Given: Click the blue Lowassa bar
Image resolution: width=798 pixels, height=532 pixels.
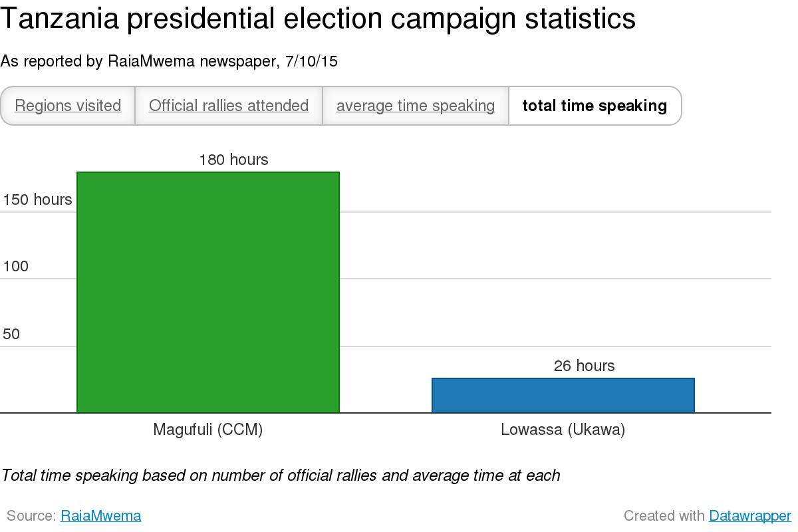Looking at the screenshot, I should (x=563, y=396).
